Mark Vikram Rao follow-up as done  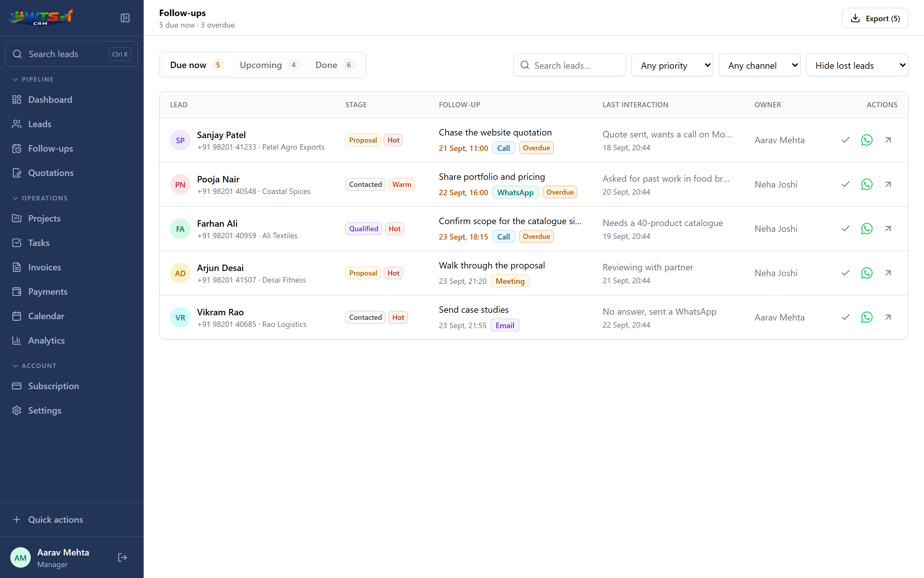click(845, 317)
